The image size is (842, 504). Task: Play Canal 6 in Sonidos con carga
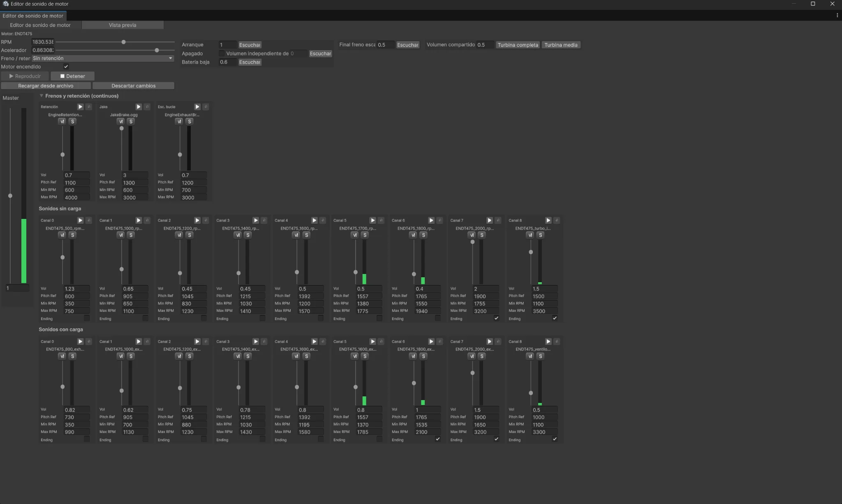click(x=431, y=342)
